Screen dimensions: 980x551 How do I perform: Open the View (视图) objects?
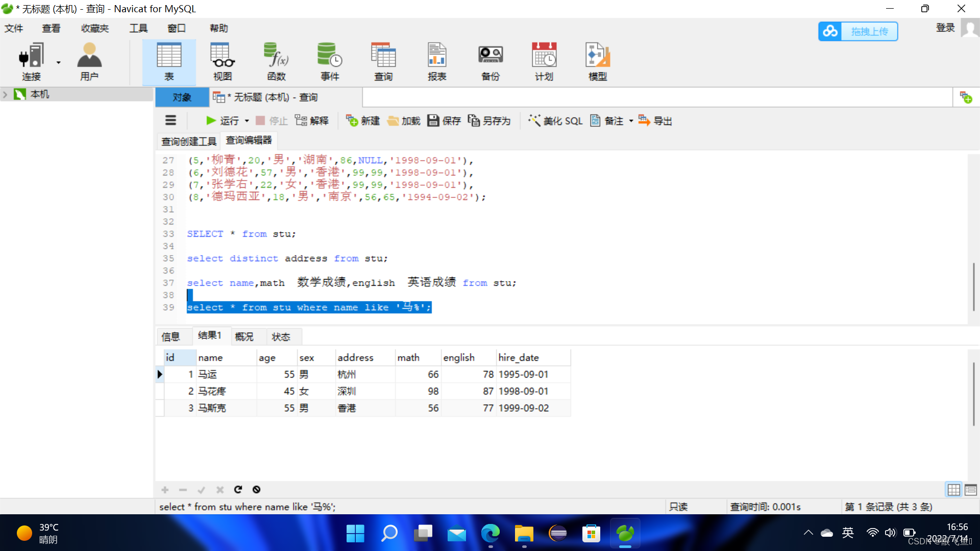pyautogui.click(x=223, y=62)
